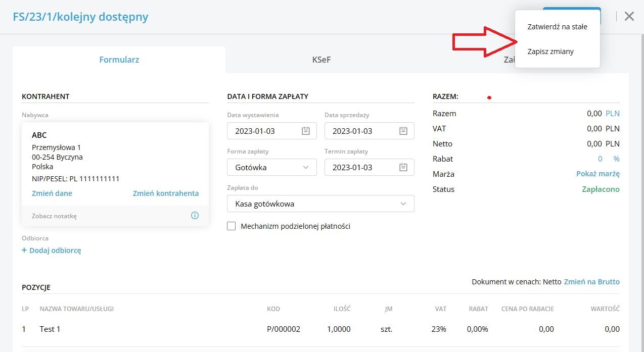Image resolution: width=644 pixels, height=352 pixels.
Task: Click the Zmień kontrahenta link
Action: (x=165, y=193)
